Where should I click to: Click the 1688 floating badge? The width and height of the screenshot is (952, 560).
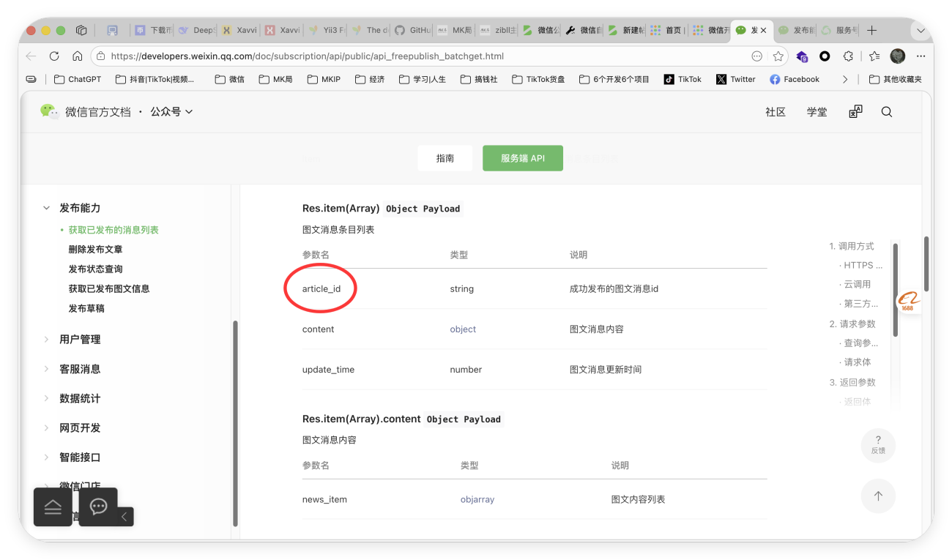(908, 301)
